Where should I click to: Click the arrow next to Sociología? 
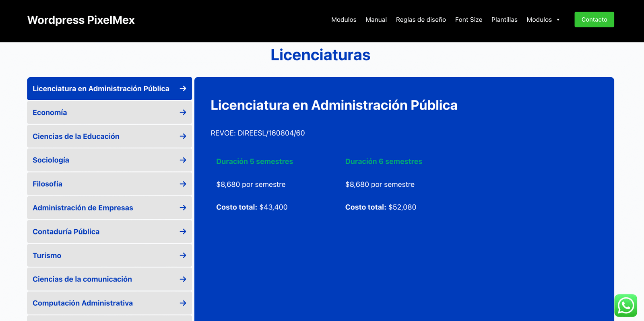pyautogui.click(x=183, y=160)
